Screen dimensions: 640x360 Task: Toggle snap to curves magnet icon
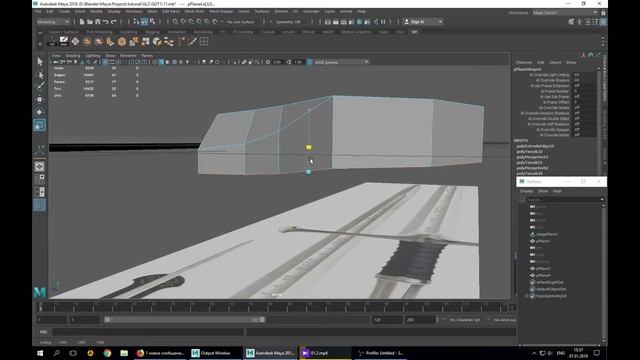(183, 22)
